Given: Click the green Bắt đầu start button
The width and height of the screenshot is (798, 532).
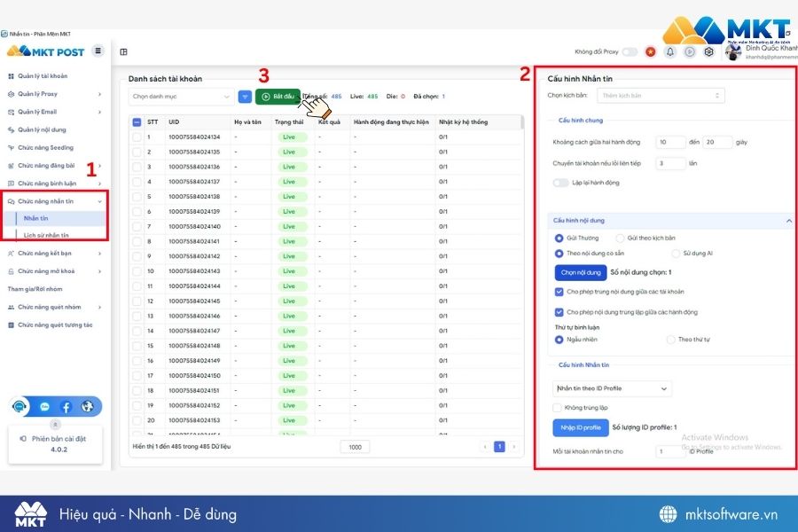Looking at the screenshot, I should (278, 97).
